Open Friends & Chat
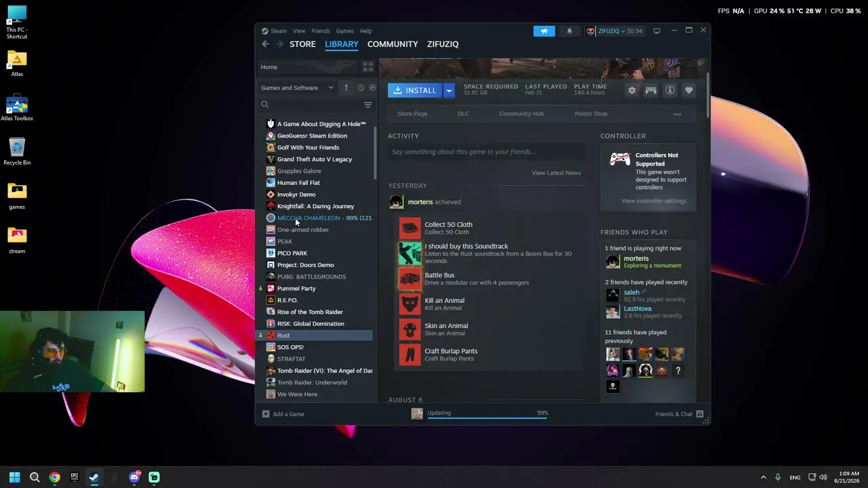 tap(679, 414)
